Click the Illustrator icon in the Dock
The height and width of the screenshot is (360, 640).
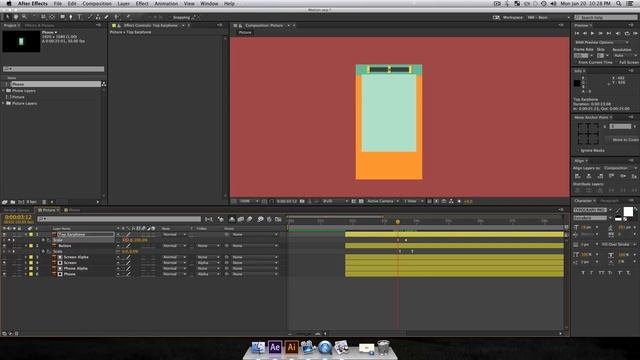coord(291,347)
